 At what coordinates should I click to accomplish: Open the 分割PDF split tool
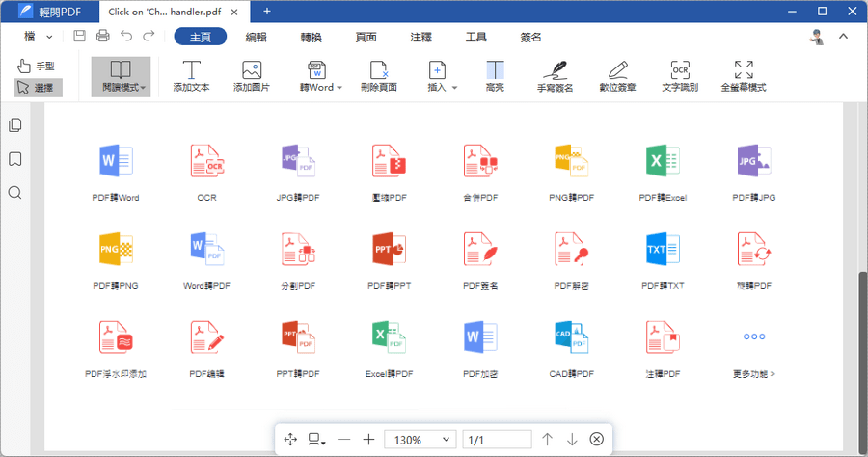click(x=298, y=260)
